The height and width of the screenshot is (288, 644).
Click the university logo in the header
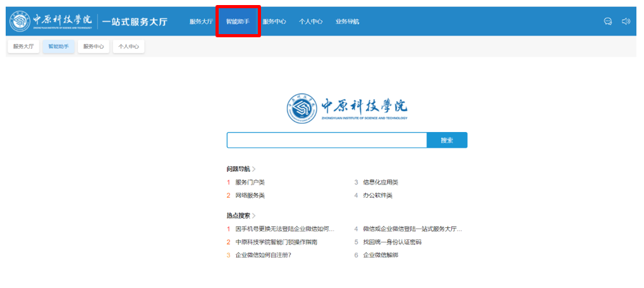pyautogui.click(x=51, y=21)
